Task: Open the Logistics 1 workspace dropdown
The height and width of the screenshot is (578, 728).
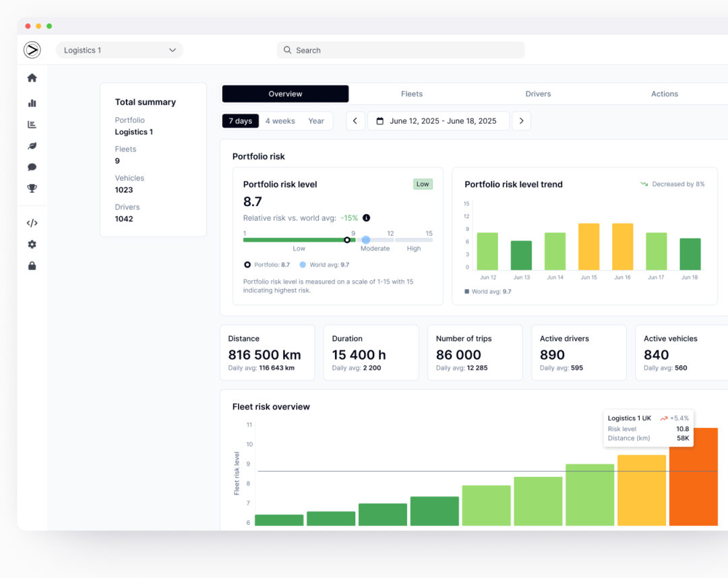Action: 119,50
